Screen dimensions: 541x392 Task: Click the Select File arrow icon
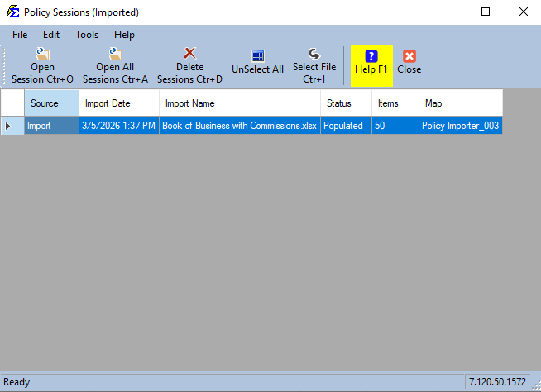(x=314, y=54)
